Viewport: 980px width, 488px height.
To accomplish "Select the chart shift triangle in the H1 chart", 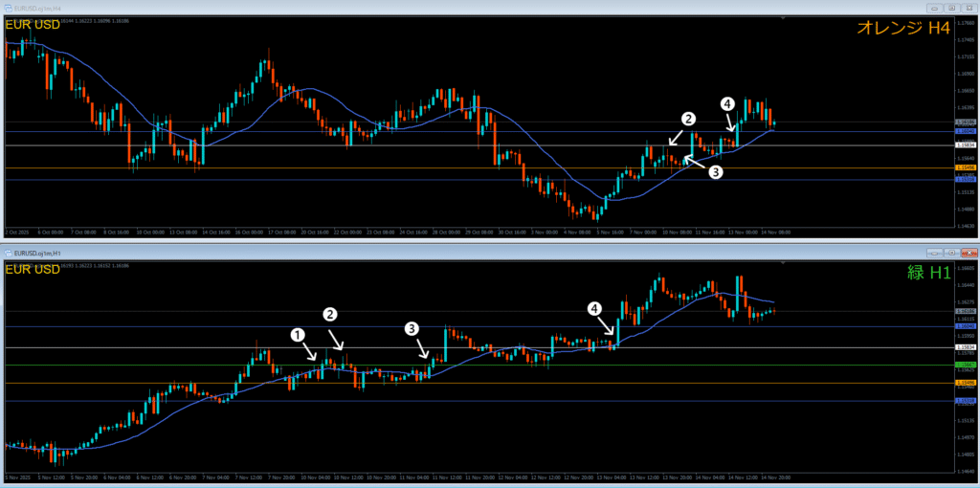I will tap(783, 264).
